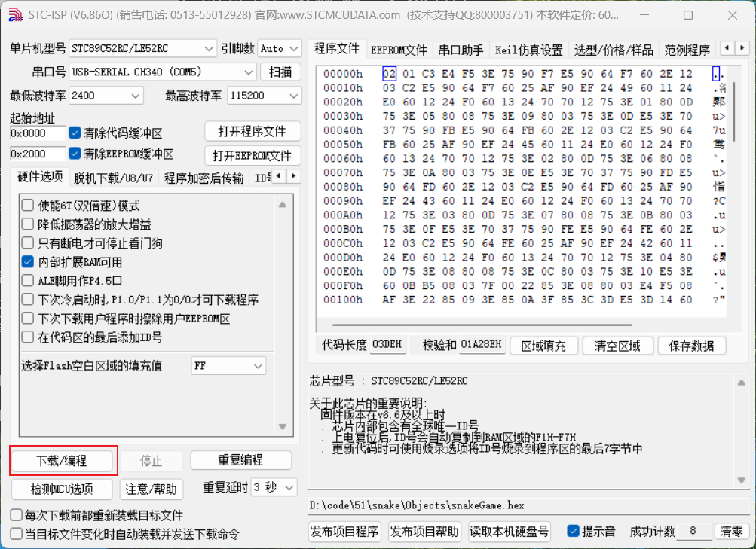This screenshot has width=756, height=549.
Task: Open Flash空白区域填充值 FF dropdown
Action: [x=228, y=366]
